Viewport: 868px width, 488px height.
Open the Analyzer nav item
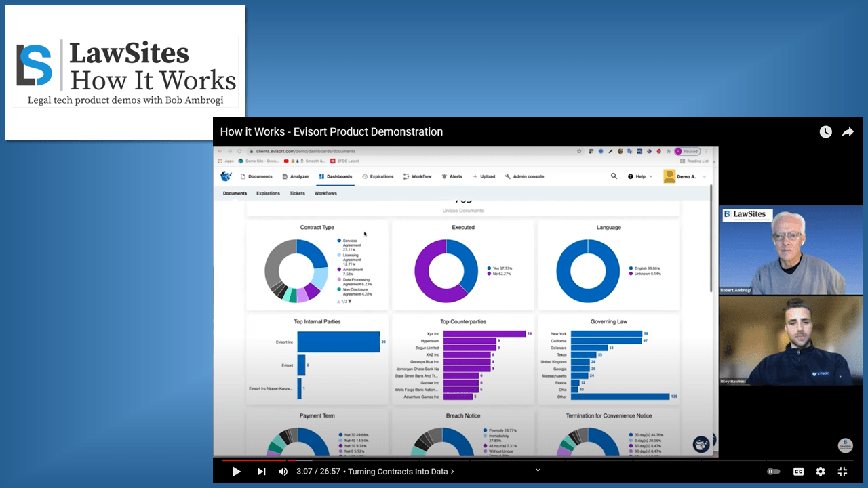[x=296, y=176]
